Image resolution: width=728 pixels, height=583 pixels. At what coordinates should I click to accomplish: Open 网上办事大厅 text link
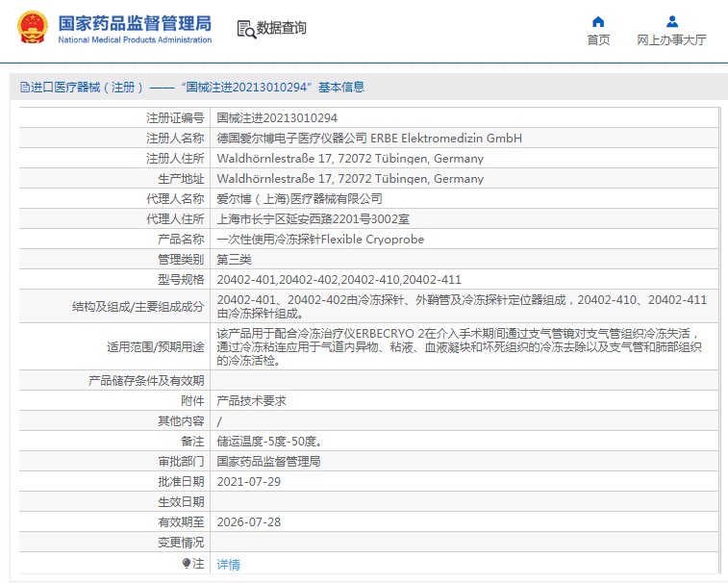click(x=672, y=40)
